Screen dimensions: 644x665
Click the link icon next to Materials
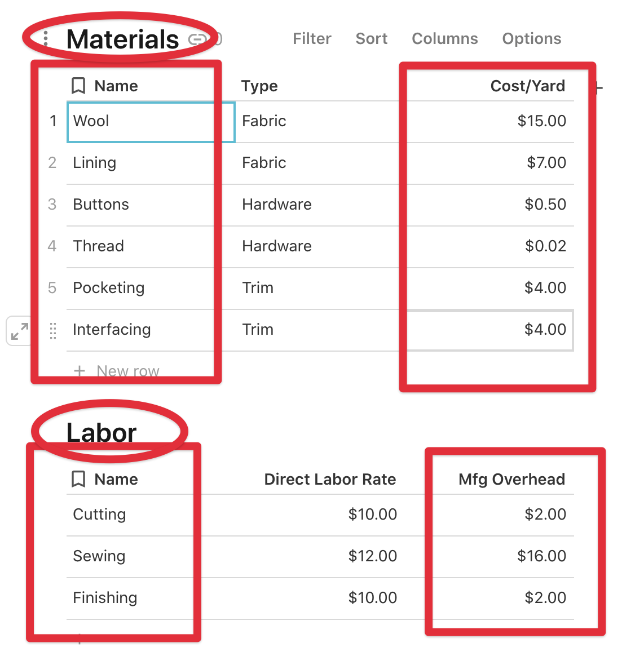tap(197, 39)
